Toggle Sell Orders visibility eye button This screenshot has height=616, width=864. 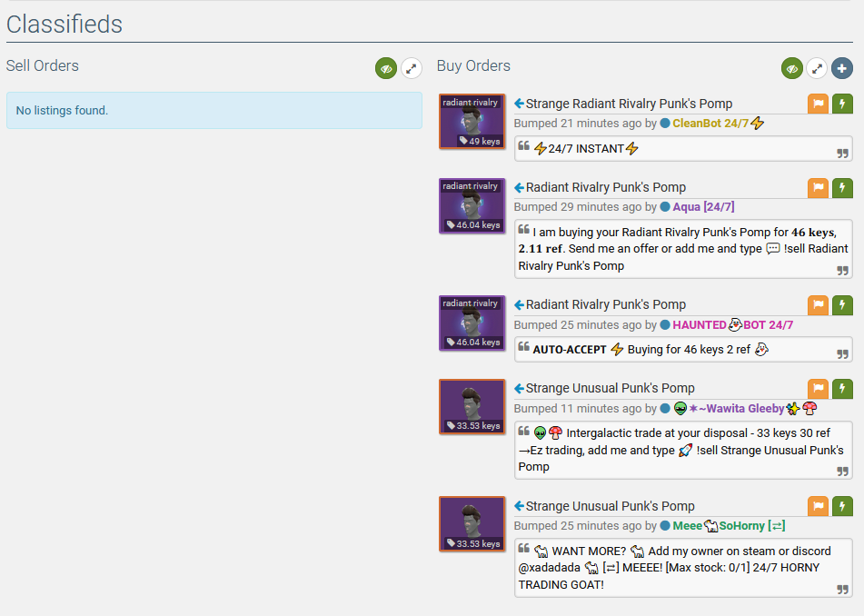[x=386, y=69]
